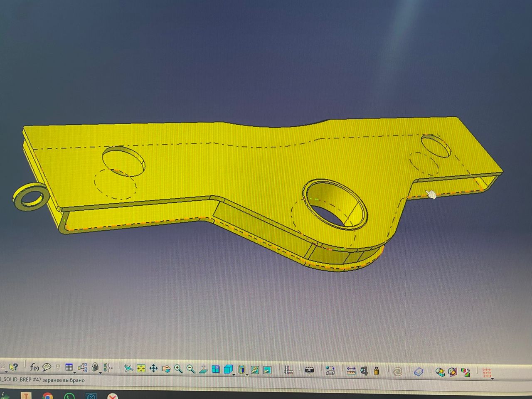
Task: Expand the padlock icon dropdown arrow
Action: 100,372
